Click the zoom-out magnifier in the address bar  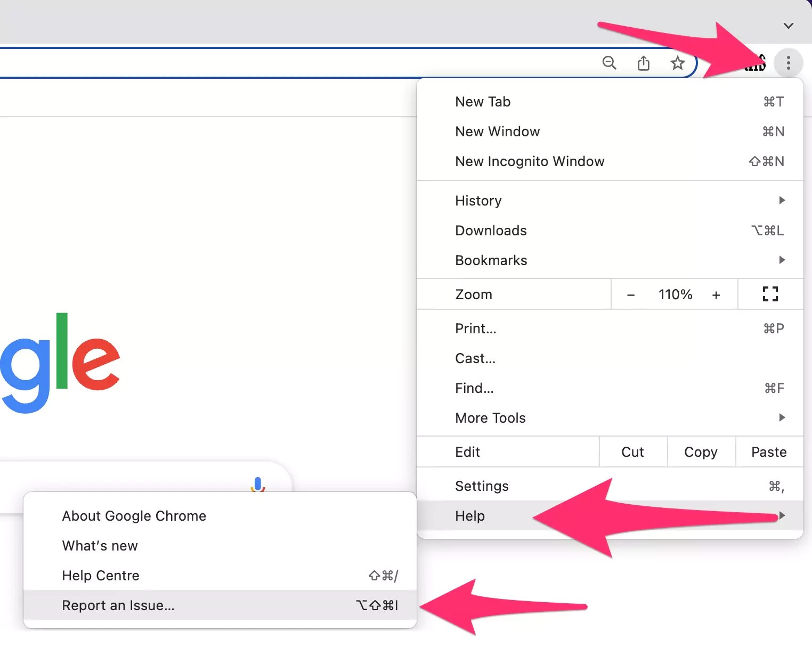click(610, 63)
